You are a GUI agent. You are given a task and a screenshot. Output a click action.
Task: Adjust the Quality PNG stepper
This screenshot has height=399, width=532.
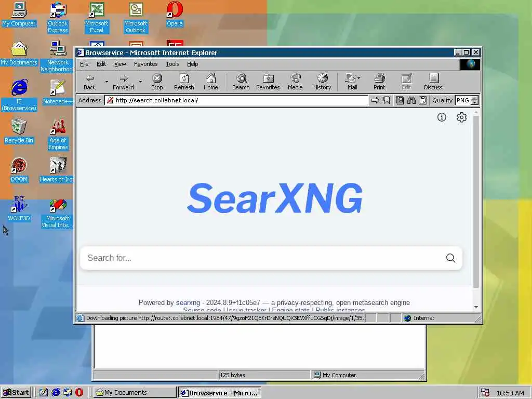[x=475, y=100]
